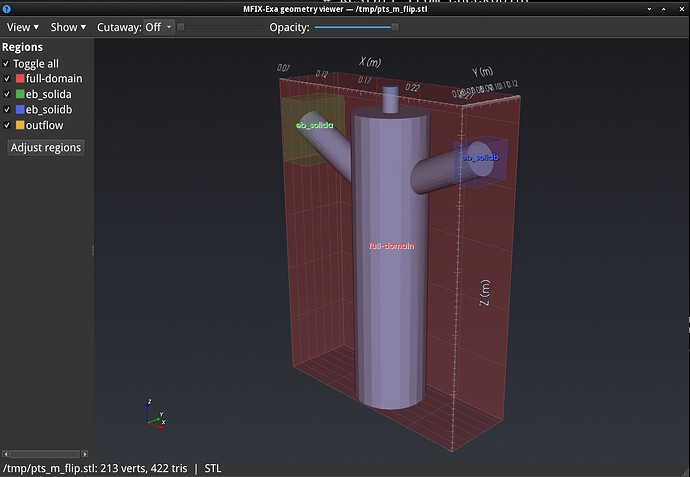690x477 pixels.
Task: Open the Cutaway dropdown set to Off
Action: pyautogui.click(x=159, y=27)
